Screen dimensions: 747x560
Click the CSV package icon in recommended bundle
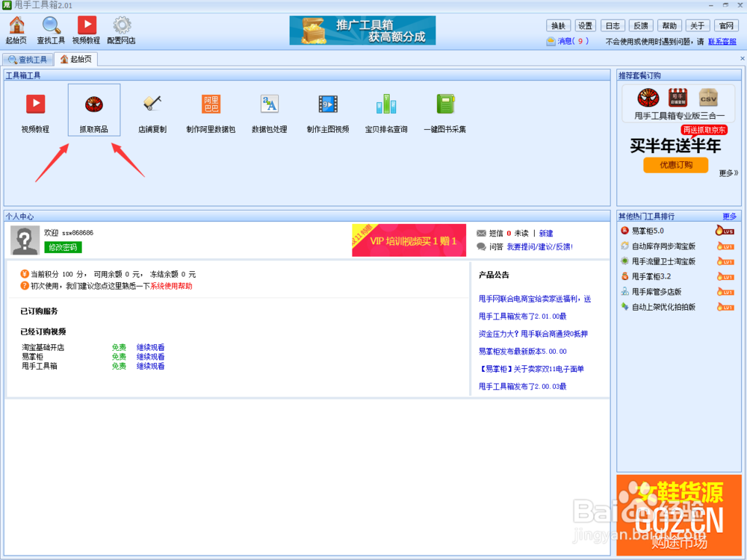[x=708, y=98]
